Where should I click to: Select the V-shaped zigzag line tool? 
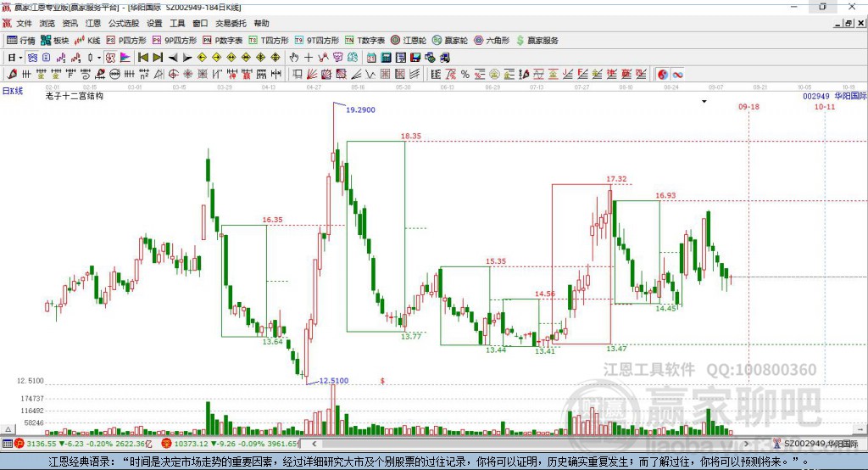[x=370, y=75]
